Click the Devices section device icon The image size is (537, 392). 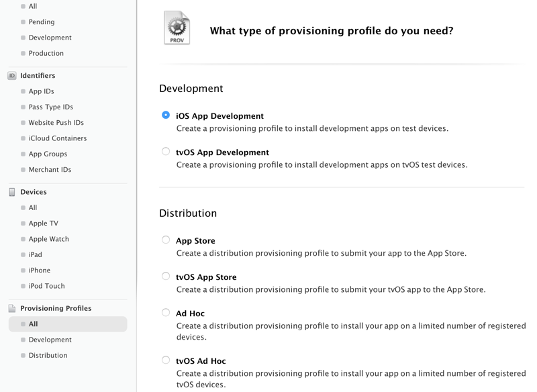12,192
